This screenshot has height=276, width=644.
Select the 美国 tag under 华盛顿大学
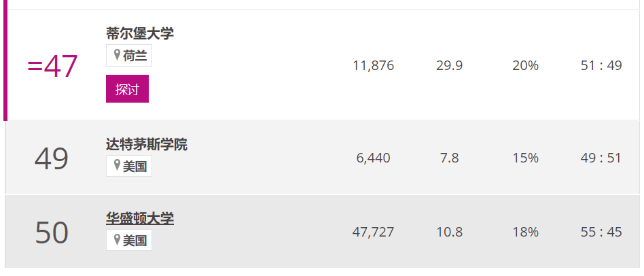point(129,240)
